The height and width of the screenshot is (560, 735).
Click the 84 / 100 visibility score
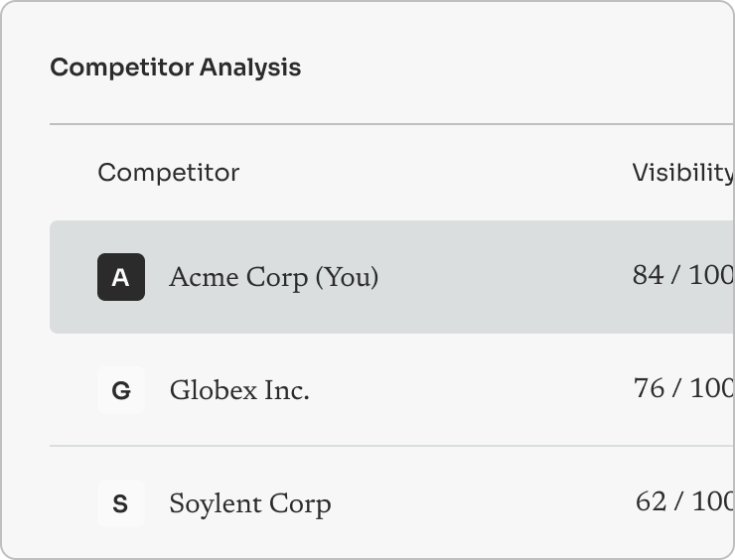click(x=683, y=275)
